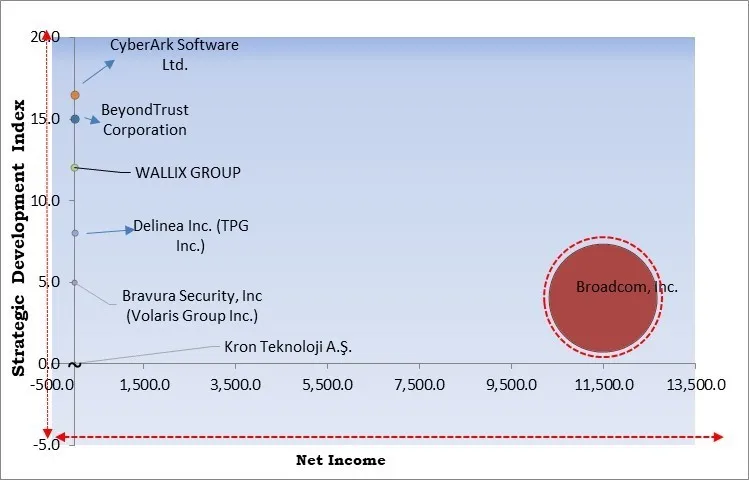Click the 'Broadcom, Inc.' label text
Screen dimensions: 749x480
pos(627,287)
